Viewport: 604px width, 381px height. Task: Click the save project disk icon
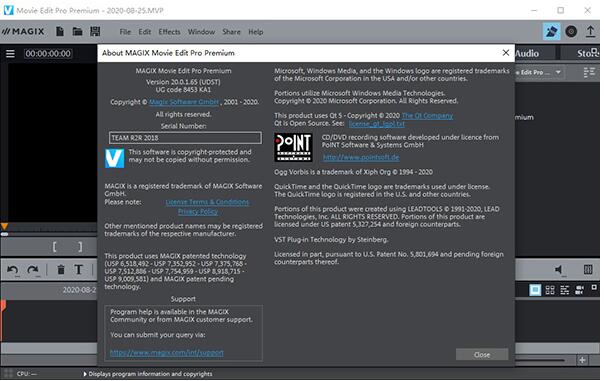tap(95, 31)
